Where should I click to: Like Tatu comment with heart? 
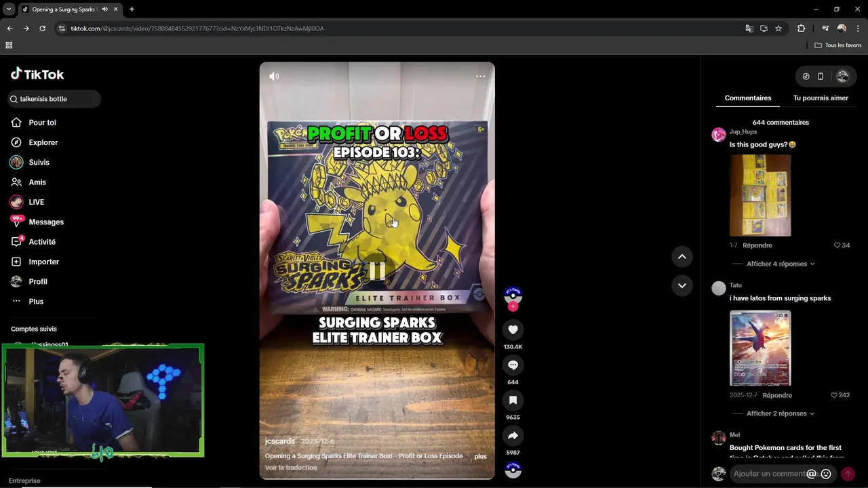pos(835,395)
